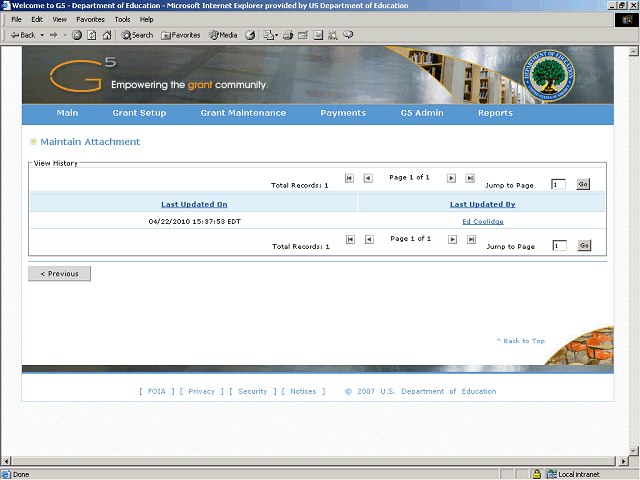Open the Security footer link

[x=253, y=391]
